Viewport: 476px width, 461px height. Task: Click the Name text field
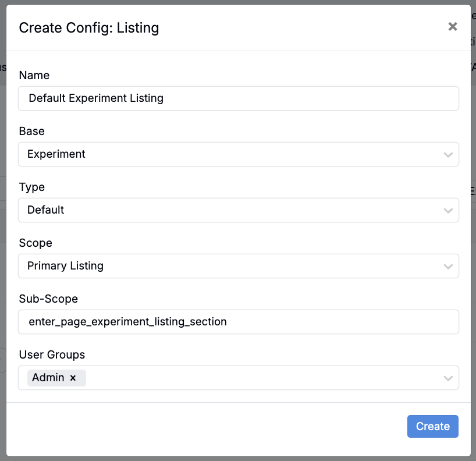[239, 98]
